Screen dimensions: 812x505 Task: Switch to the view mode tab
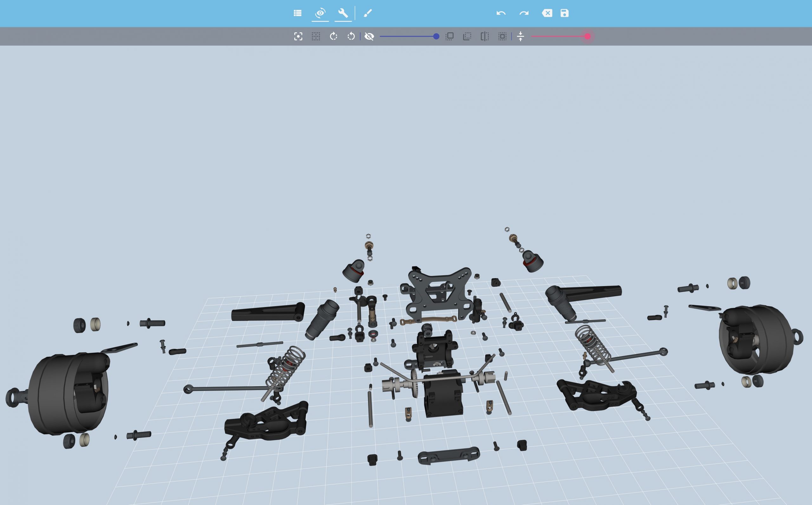click(320, 13)
